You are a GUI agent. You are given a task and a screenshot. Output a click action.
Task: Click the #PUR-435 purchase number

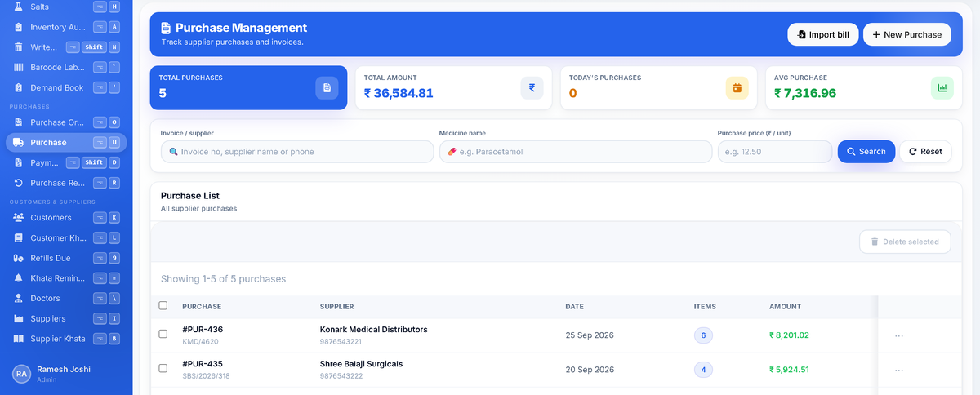point(203,364)
